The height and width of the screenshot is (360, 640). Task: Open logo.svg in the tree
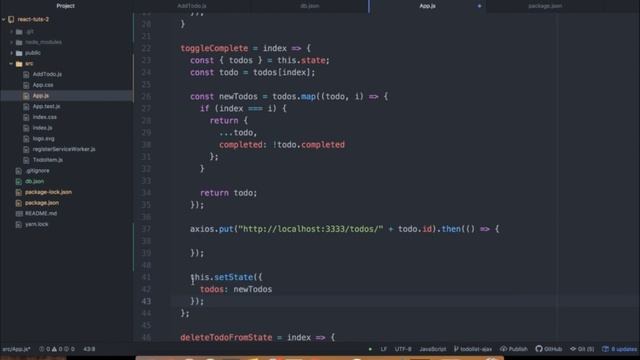pos(43,138)
